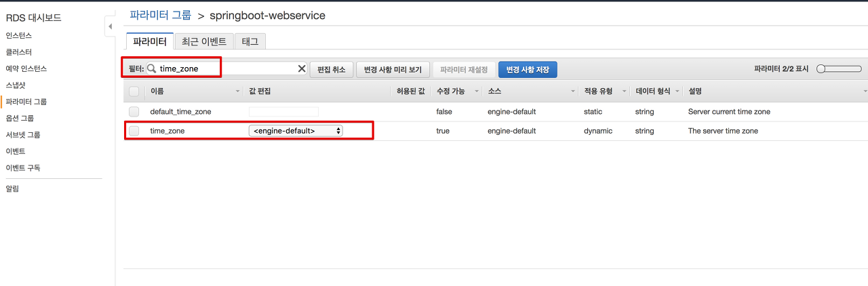Click the 'static' apply type cell

593,111
